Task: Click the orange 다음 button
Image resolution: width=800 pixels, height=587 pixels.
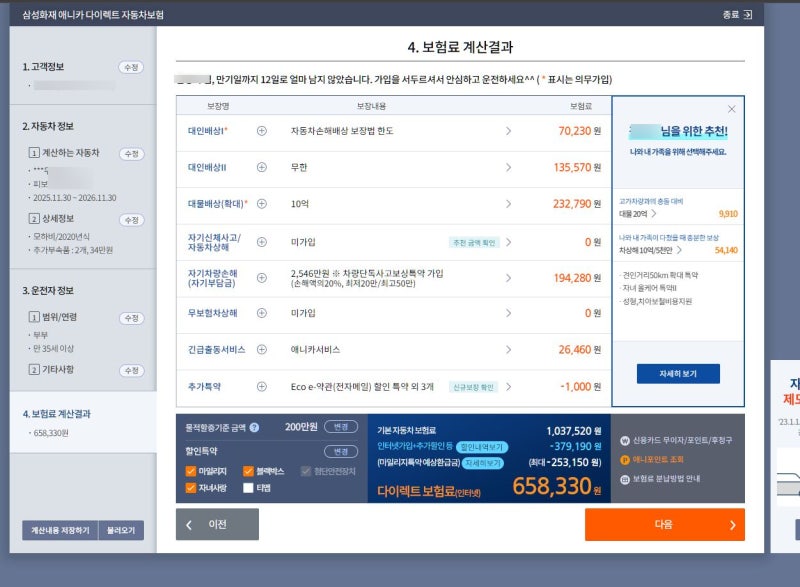Action: [x=665, y=524]
